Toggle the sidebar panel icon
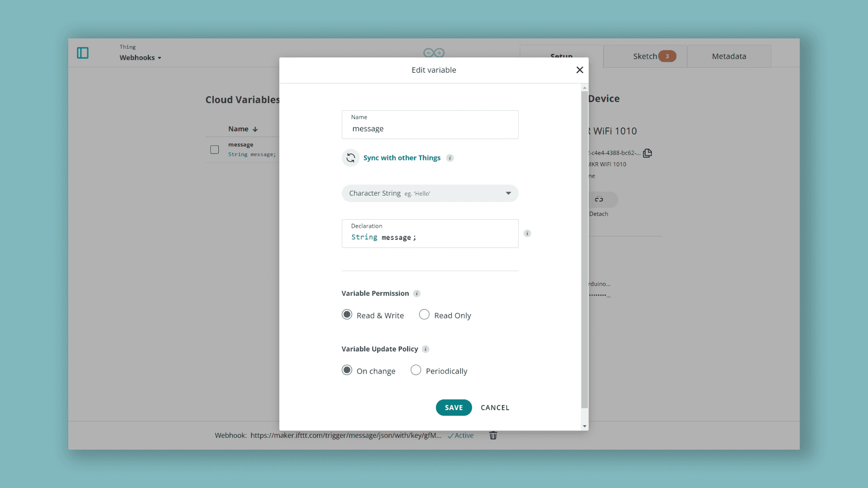This screenshot has width=868, height=488. (x=83, y=53)
